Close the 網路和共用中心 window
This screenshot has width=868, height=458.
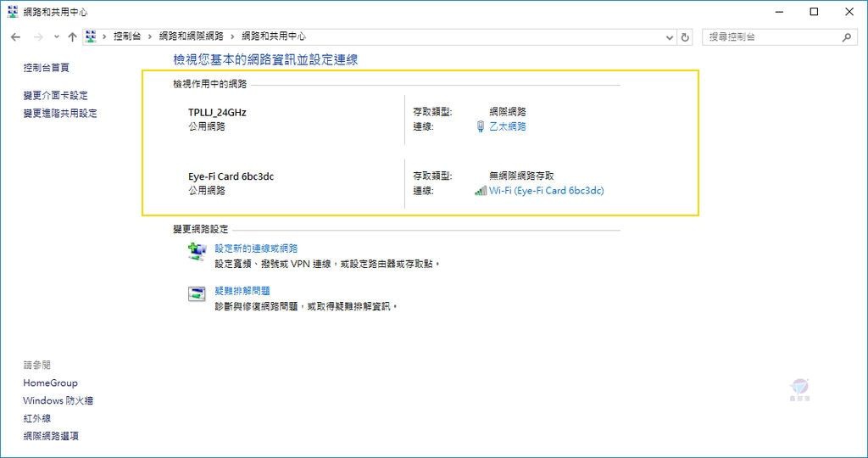[x=849, y=12]
